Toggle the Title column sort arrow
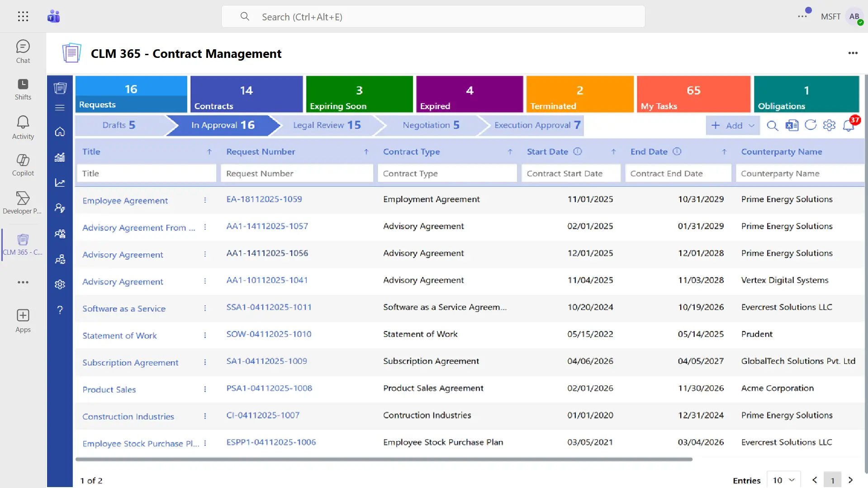Image resolution: width=868 pixels, height=488 pixels. point(209,152)
